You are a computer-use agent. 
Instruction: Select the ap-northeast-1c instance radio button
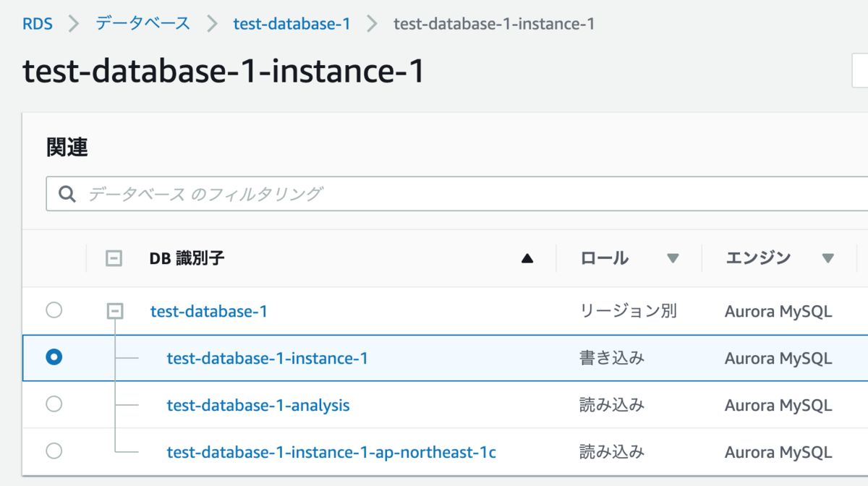point(54,451)
